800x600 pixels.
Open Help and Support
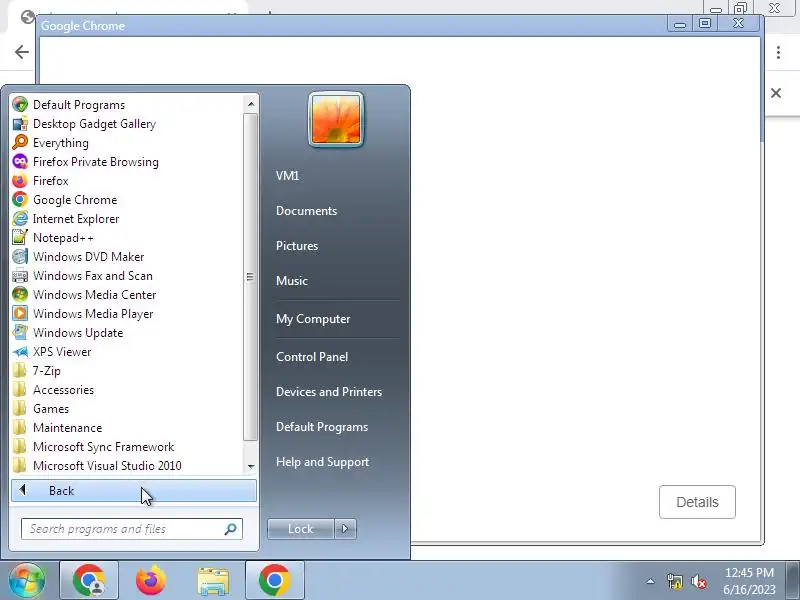pyautogui.click(x=322, y=462)
